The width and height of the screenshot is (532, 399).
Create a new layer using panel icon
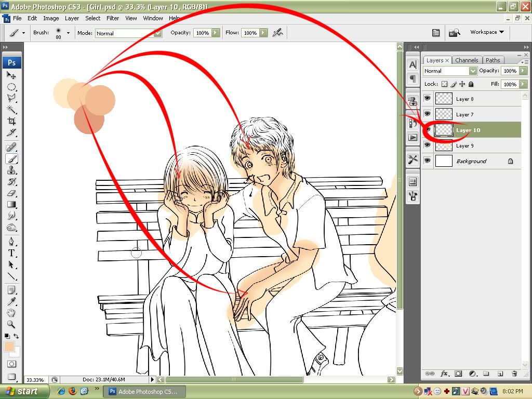(500, 373)
